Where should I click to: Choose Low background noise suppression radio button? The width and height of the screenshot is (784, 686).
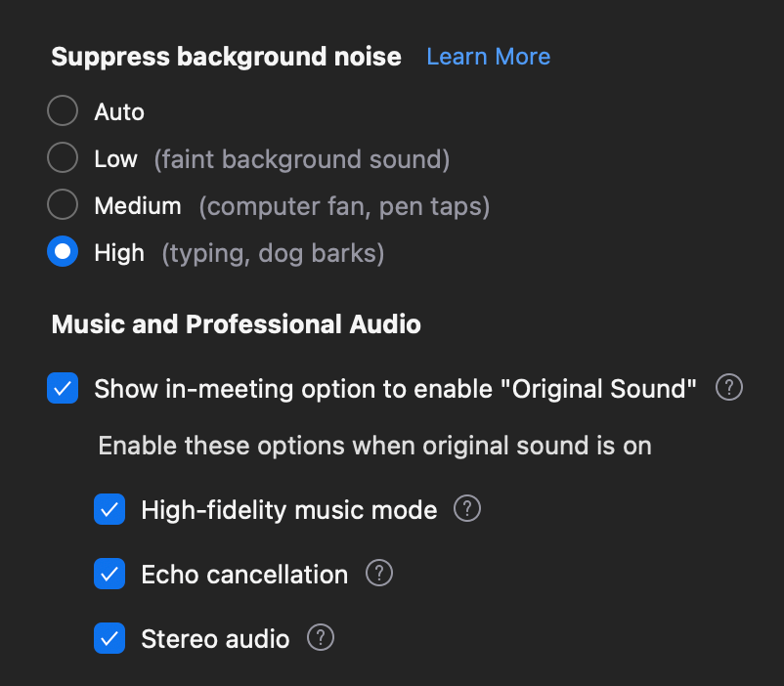point(63,158)
